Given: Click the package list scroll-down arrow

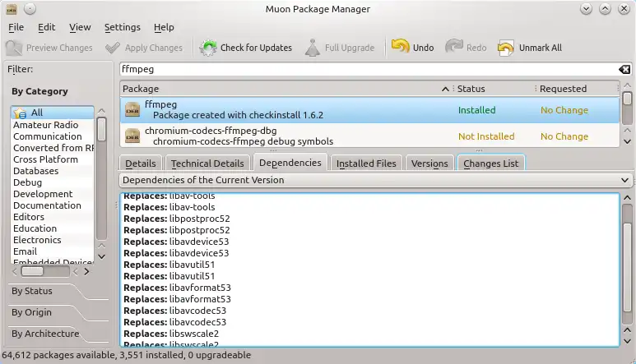Looking at the screenshot, I should point(627,141).
